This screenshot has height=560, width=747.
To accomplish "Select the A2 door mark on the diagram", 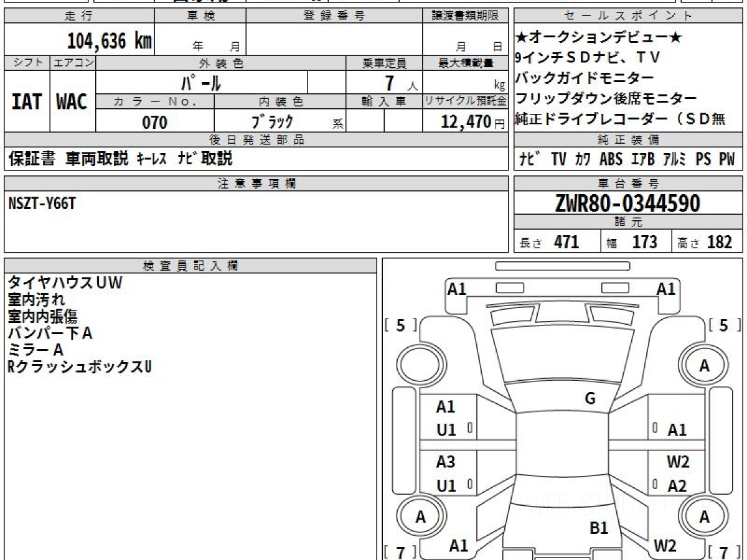I will [x=677, y=486].
